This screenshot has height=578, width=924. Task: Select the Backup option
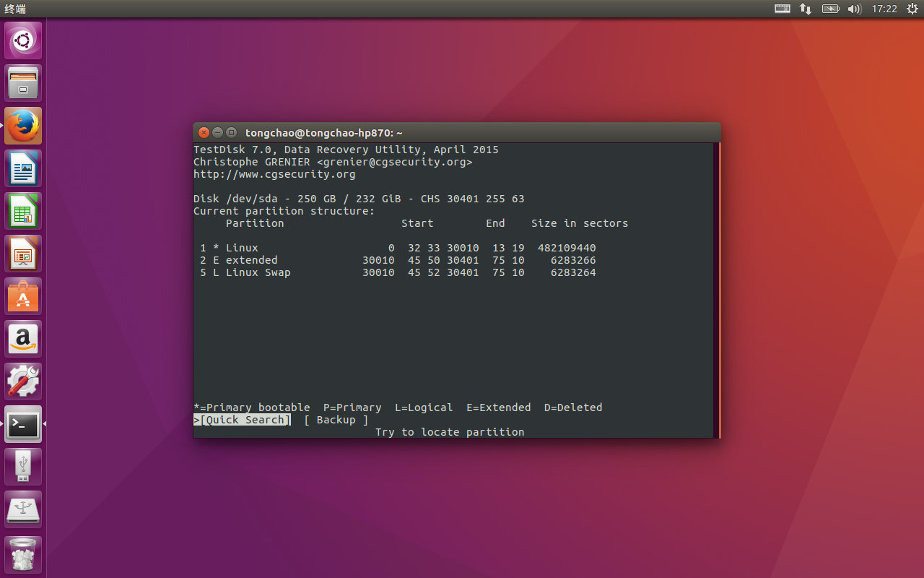click(x=336, y=420)
